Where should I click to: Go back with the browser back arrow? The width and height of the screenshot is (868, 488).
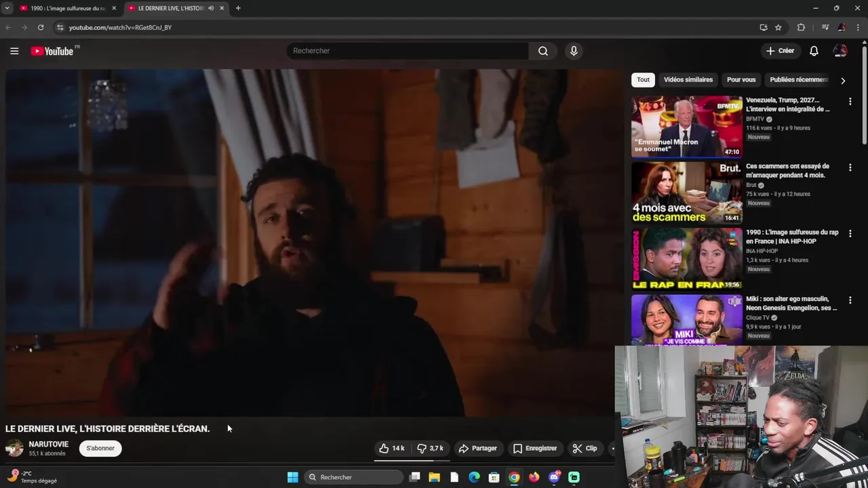[x=8, y=27]
